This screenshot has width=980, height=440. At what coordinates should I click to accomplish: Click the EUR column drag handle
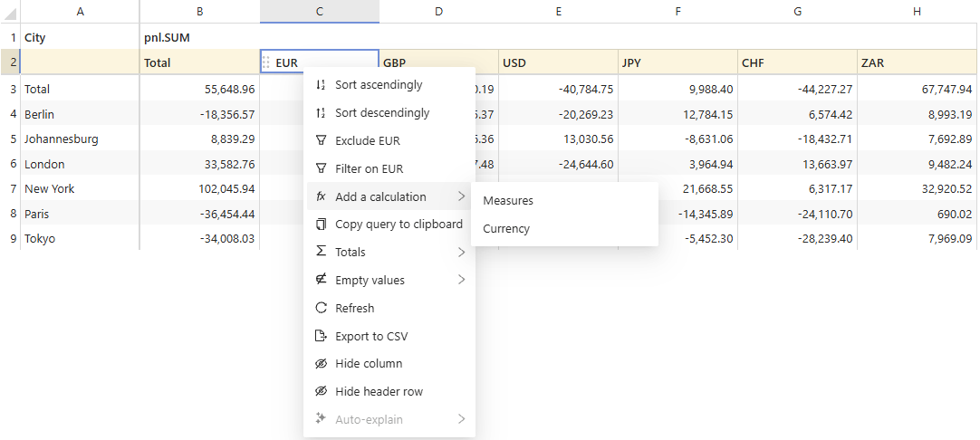point(266,62)
